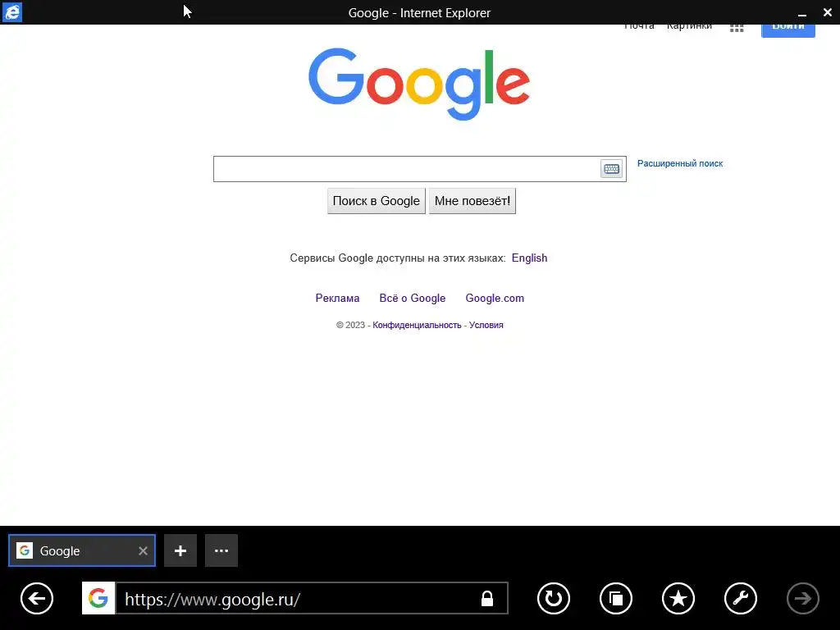Close the Google tab
This screenshot has width=840, height=630.
click(x=143, y=550)
